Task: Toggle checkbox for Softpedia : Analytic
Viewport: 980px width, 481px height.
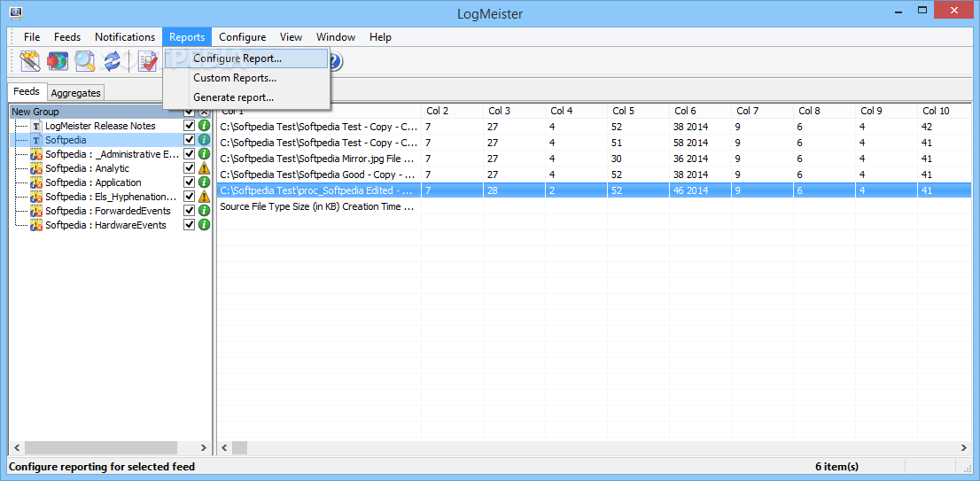Action: 190,168
